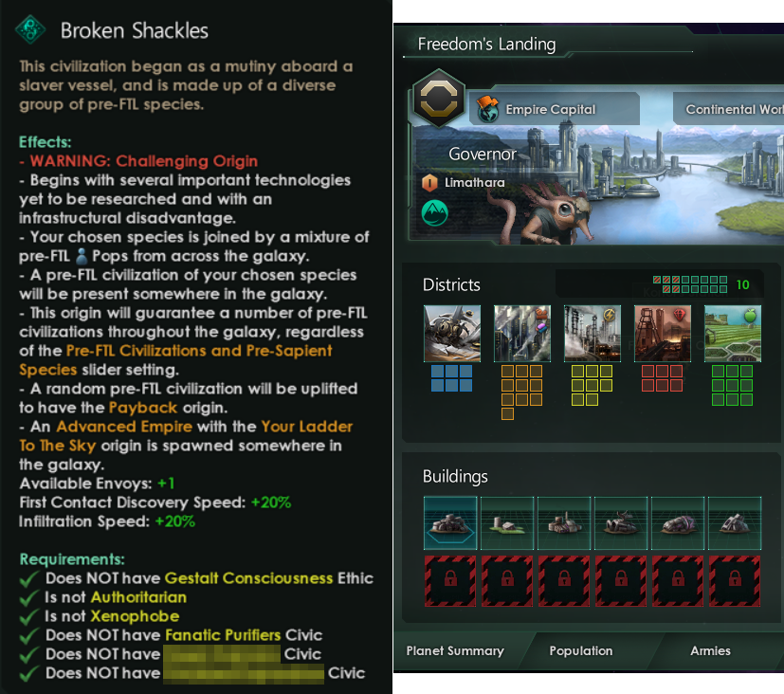Select the City district icon
The height and width of the screenshot is (694, 784).
[x=452, y=334]
